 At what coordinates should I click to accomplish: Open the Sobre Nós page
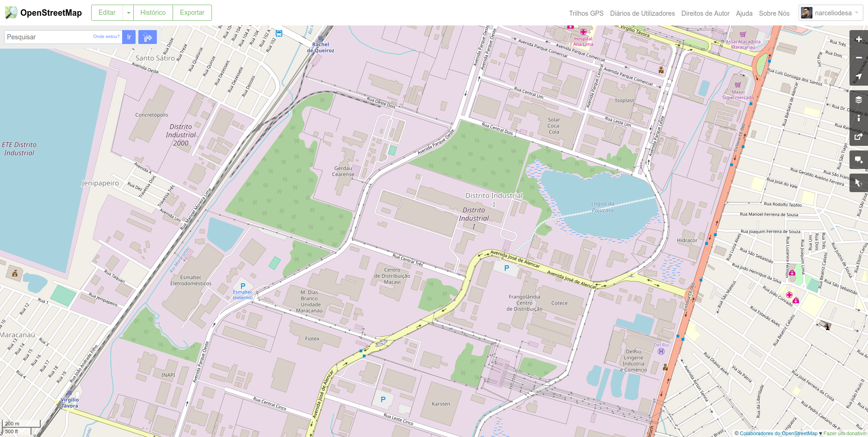point(774,13)
